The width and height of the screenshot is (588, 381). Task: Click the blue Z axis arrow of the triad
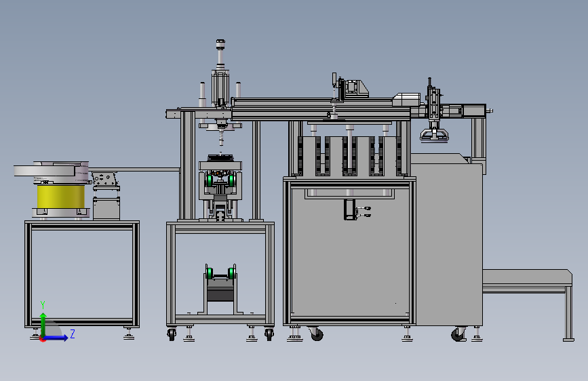click(56, 338)
